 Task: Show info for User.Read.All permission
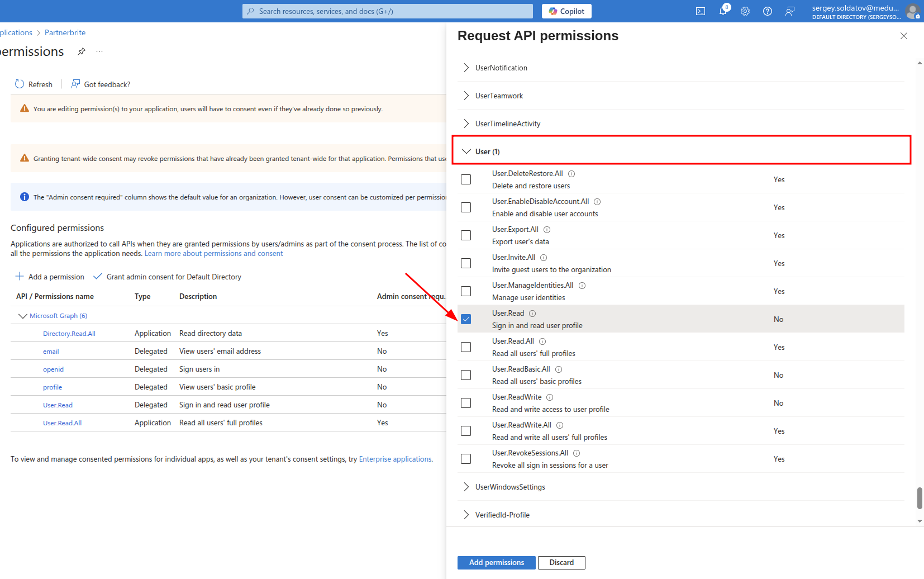542,341
